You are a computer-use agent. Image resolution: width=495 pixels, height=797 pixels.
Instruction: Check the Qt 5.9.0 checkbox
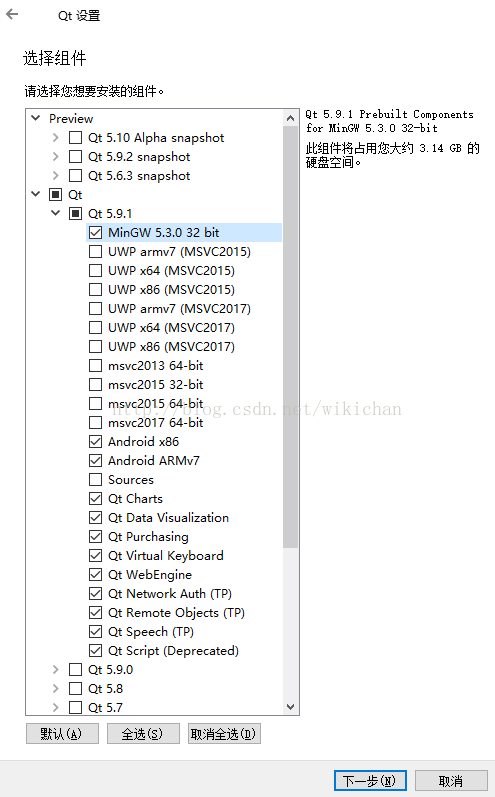point(75,669)
